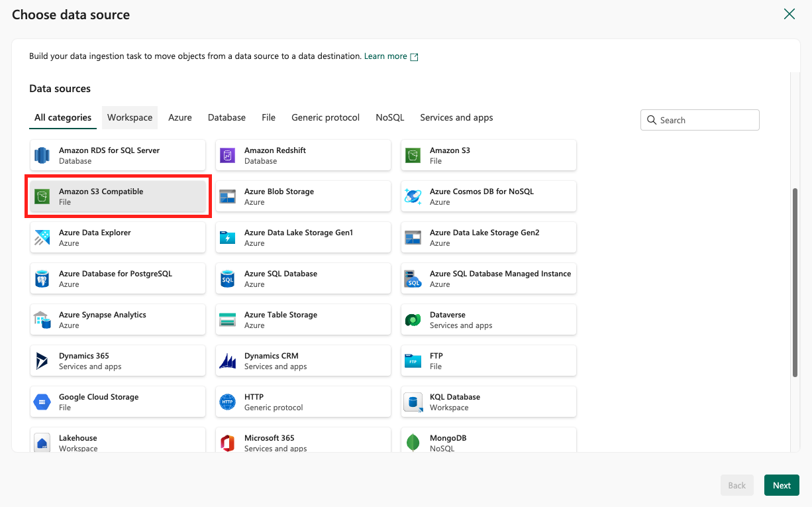This screenshot has width=812, height=507.
Task: Select the "Dynamics CRM" name text
Action: pyautogui.click(x=272, y=356)
